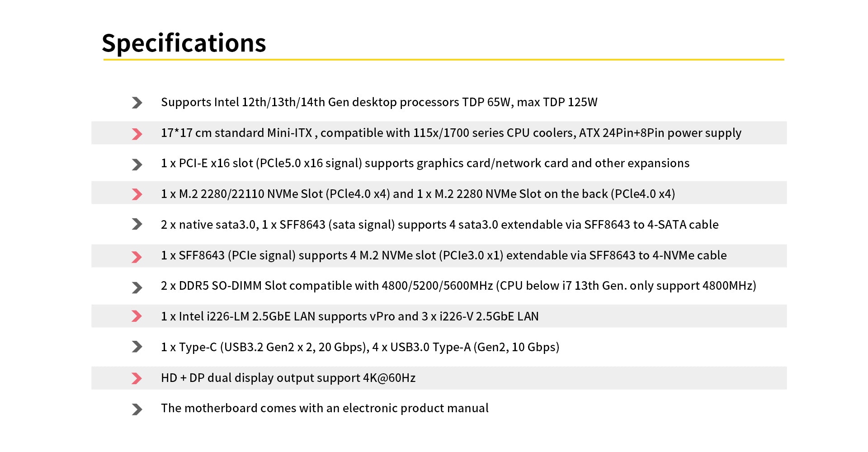
Task: Click the red arrow beside the SFF8643 PCIe signal line
Action: click(137, 257)
